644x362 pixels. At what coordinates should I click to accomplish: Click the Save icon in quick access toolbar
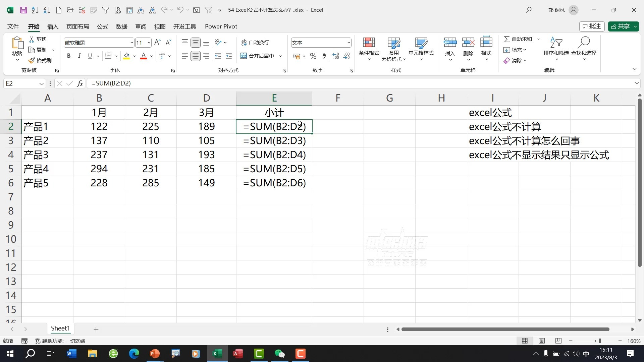pyautogui.click(x=23, y=10)
